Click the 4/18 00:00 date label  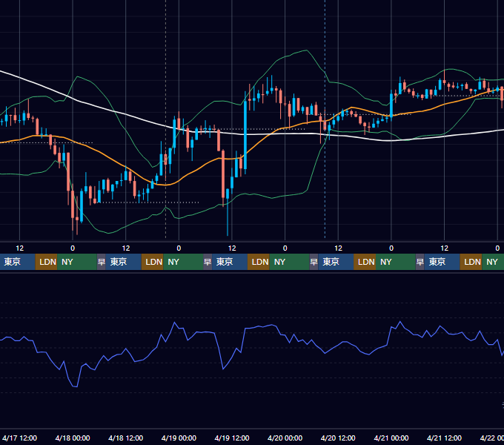coord(73,438)
